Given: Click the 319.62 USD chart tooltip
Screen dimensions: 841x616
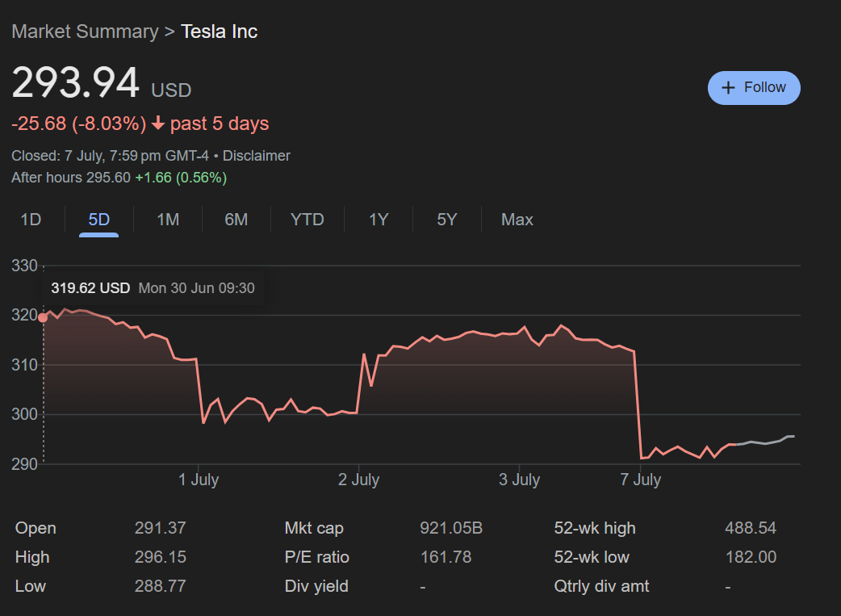Looking at the screenshot, I should tap(153, 288).
